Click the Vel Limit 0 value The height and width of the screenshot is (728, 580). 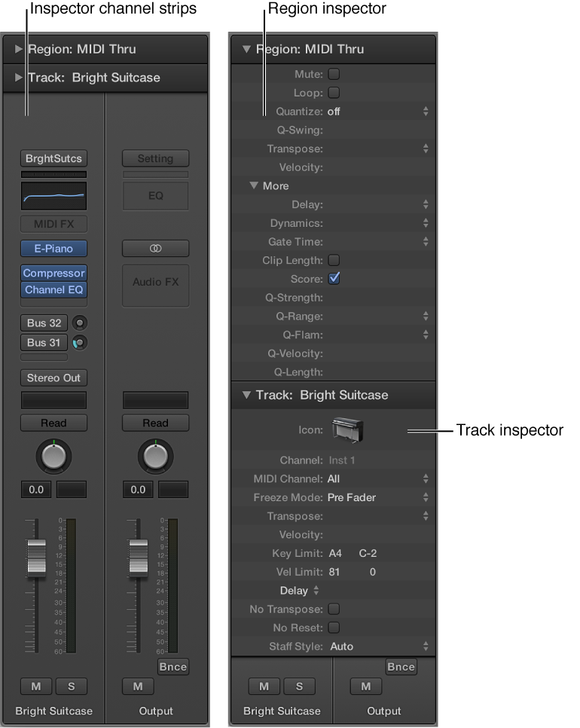click(x=373, y=572)
